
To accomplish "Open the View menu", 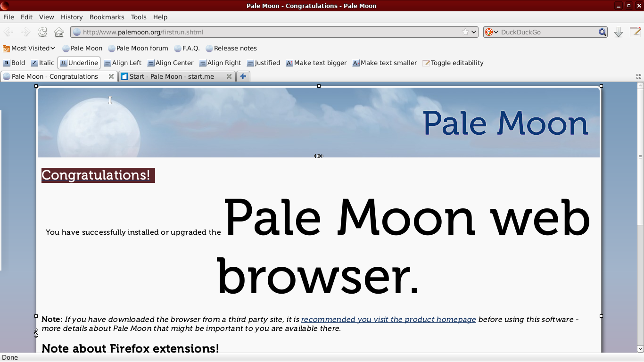I will point(46,17).
